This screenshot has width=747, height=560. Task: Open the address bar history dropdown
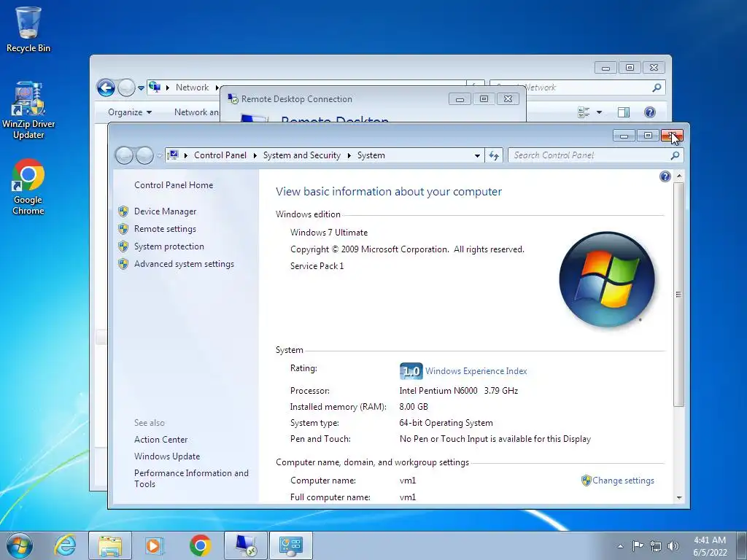tap(477, 156)
